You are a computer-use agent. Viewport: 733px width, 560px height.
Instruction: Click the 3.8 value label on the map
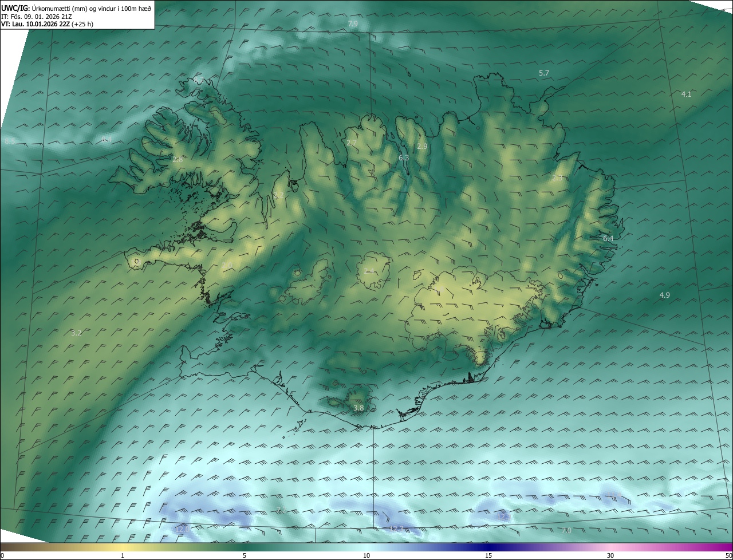(x=358, y=408)
